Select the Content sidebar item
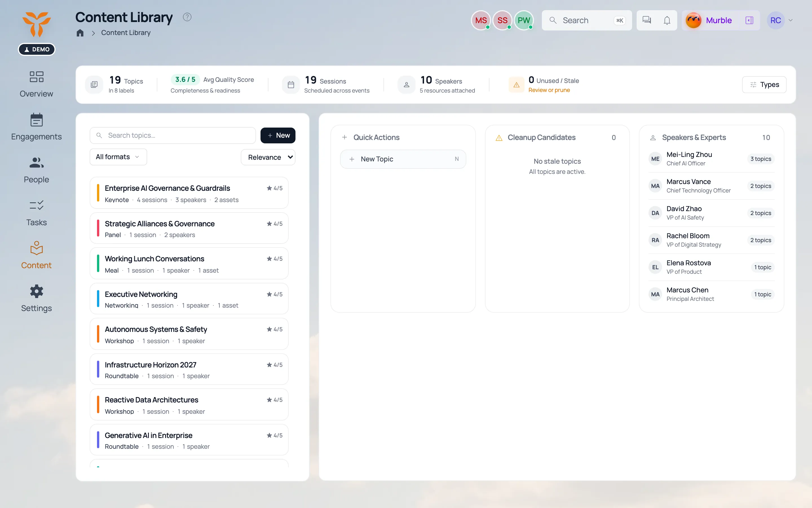 pos(36,256)
